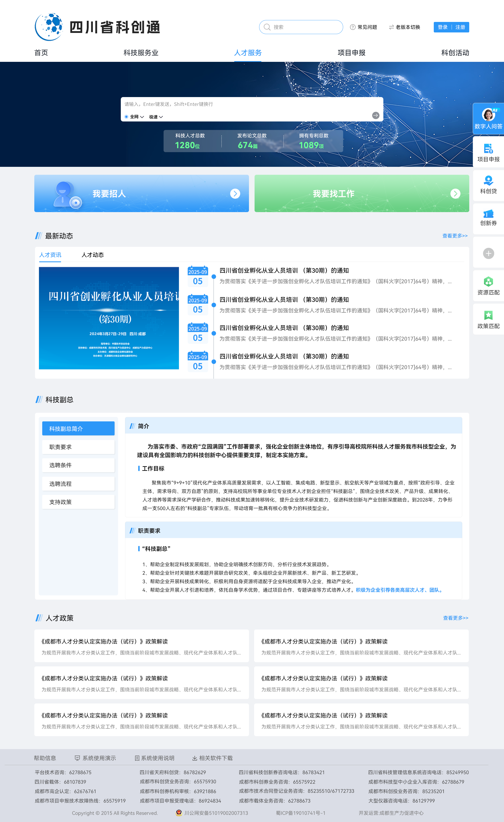Click the gray plus icon in sidebar
This screenshot has width=504, height=822.
[488, 253]
